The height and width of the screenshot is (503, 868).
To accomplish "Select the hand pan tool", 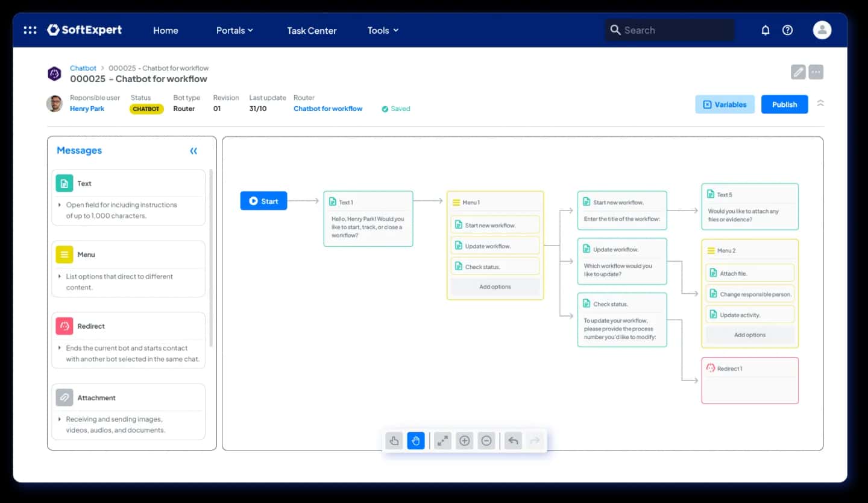I will pyautogui.click(x=416, y=441).
